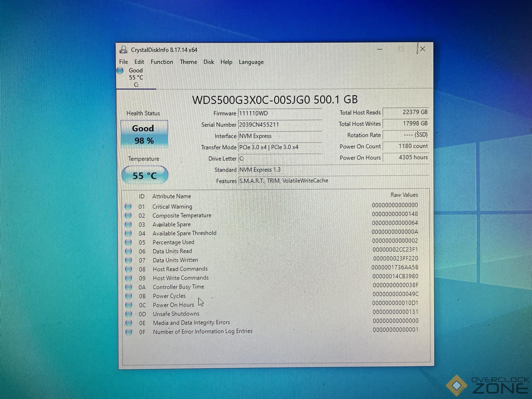532x399 pixels.
Task: Open the Edit menu
Action: (x=139, y=62)
